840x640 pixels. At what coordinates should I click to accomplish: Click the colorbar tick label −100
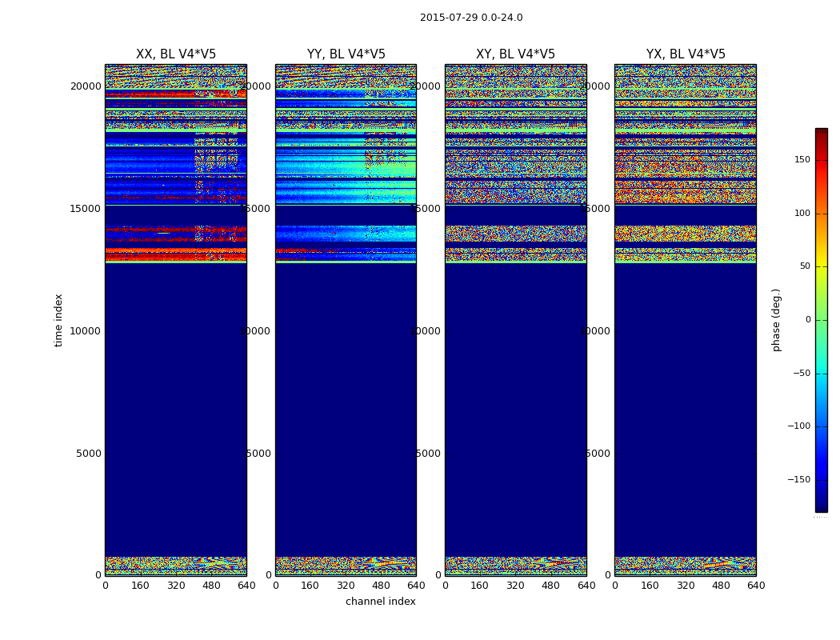tap(798, 426)
